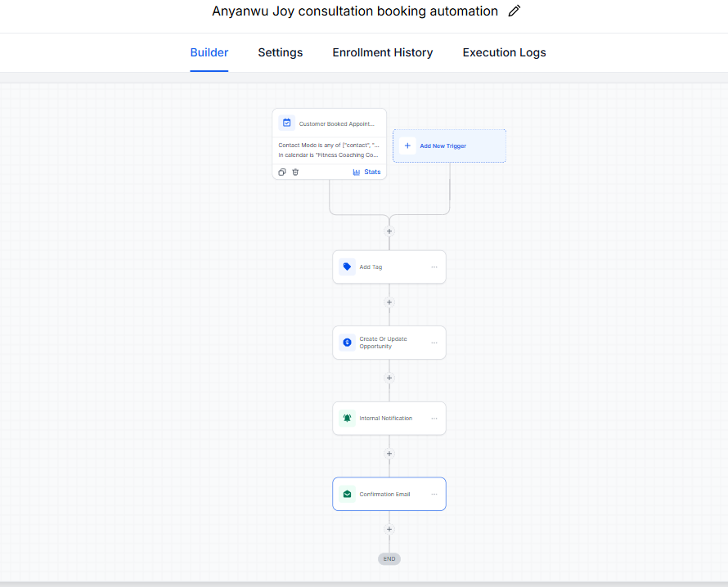
Task: Add step after Confirmation Email
Action: [389, 529]
